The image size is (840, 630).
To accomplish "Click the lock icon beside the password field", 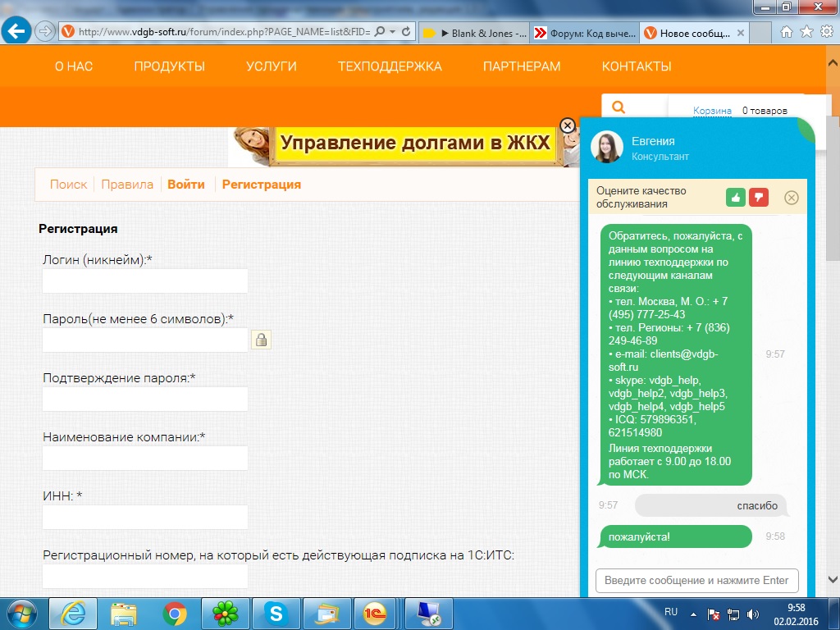I will click(262, 340).
